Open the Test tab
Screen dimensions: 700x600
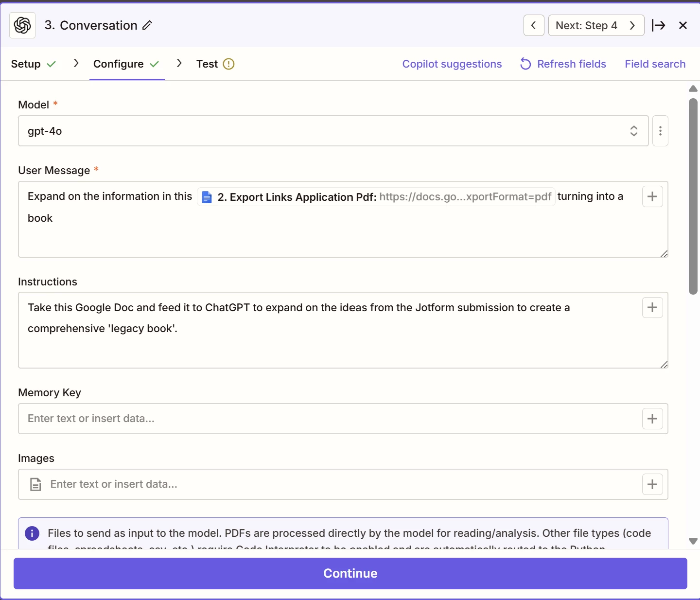(215, 64)
